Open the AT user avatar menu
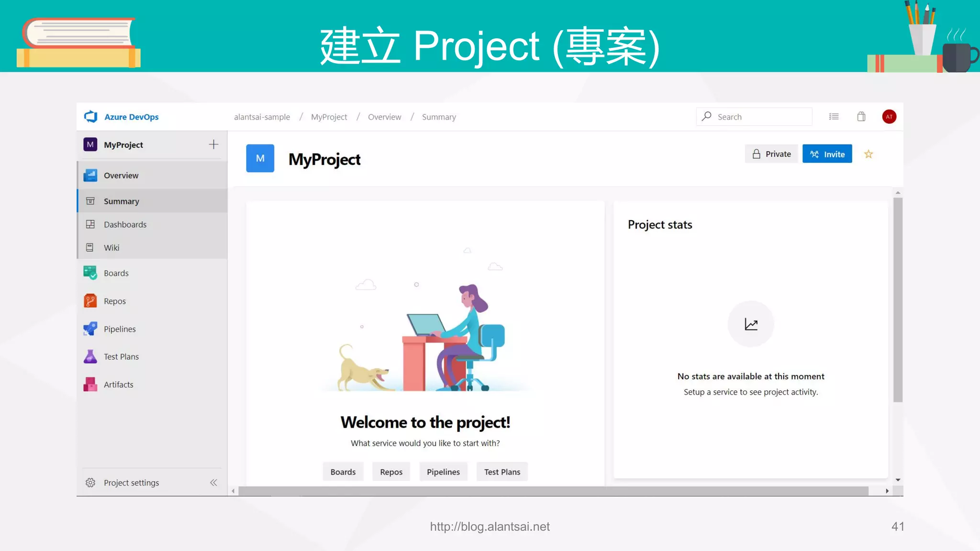The image size is (980, 551). 889,117
